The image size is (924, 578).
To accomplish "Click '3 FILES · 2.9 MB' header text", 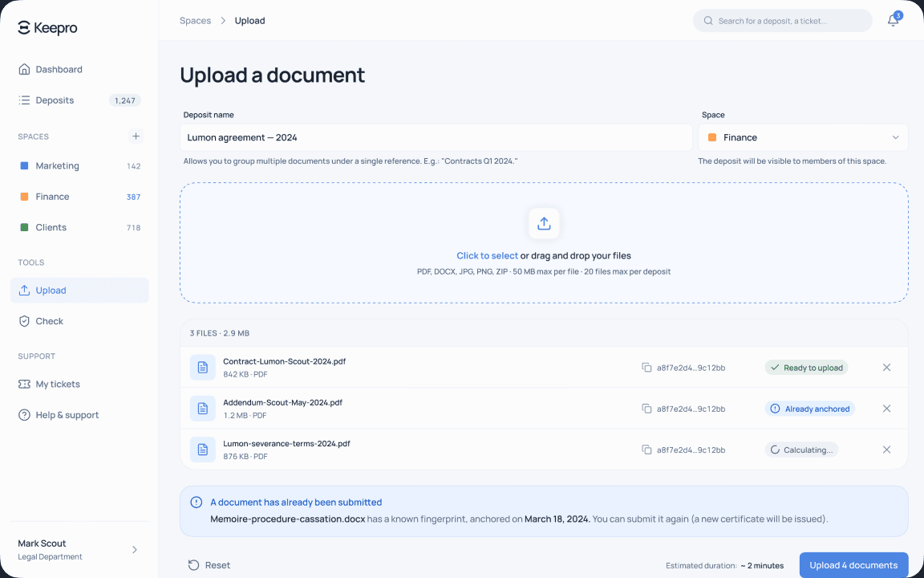I will pyautogui.click(x=219, y=333).
